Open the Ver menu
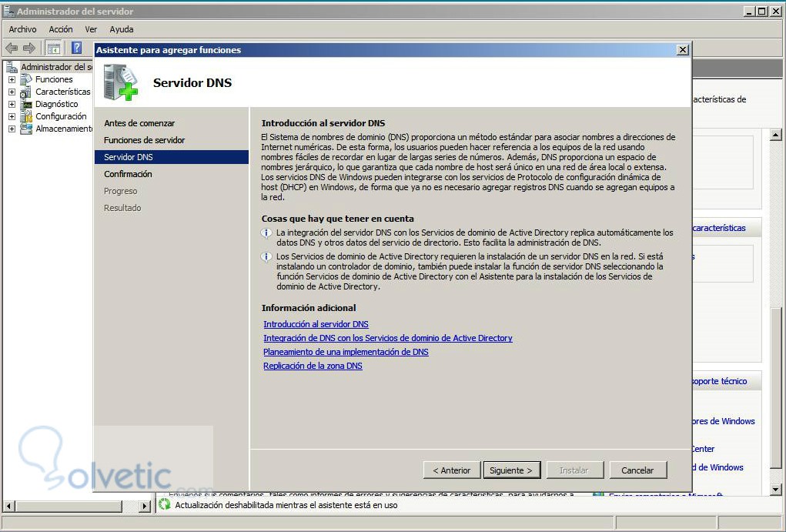The width and height of the screenshot is (786, 532). pos(91,29)
